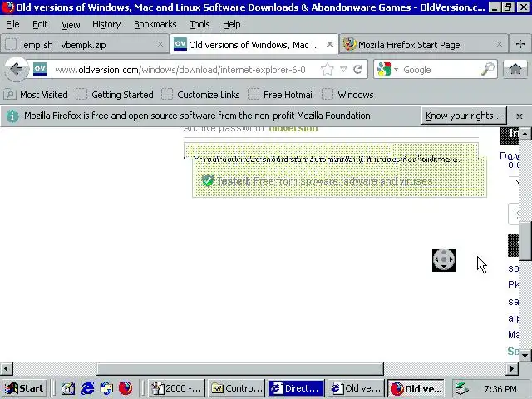Open the Free Hotmail bookmark
The height and width of the screenshot is (399, 532).
point(281,95)
